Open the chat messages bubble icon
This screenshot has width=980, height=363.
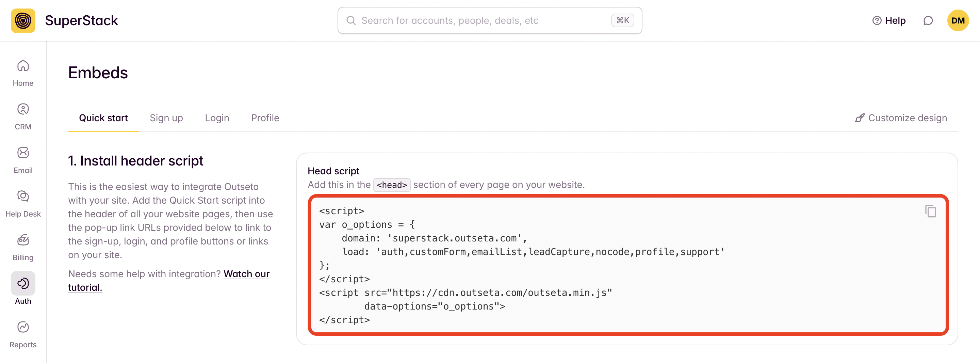(x=928, y=20)
